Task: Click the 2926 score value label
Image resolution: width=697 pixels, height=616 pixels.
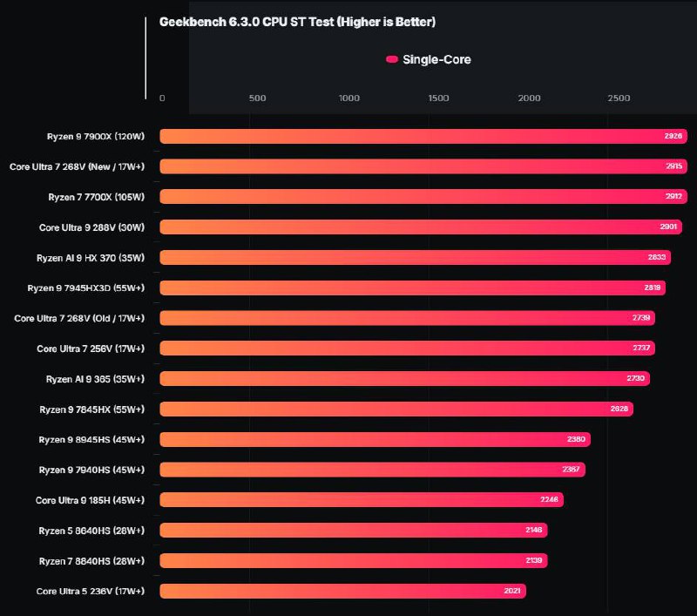Action: click(673, 137)
